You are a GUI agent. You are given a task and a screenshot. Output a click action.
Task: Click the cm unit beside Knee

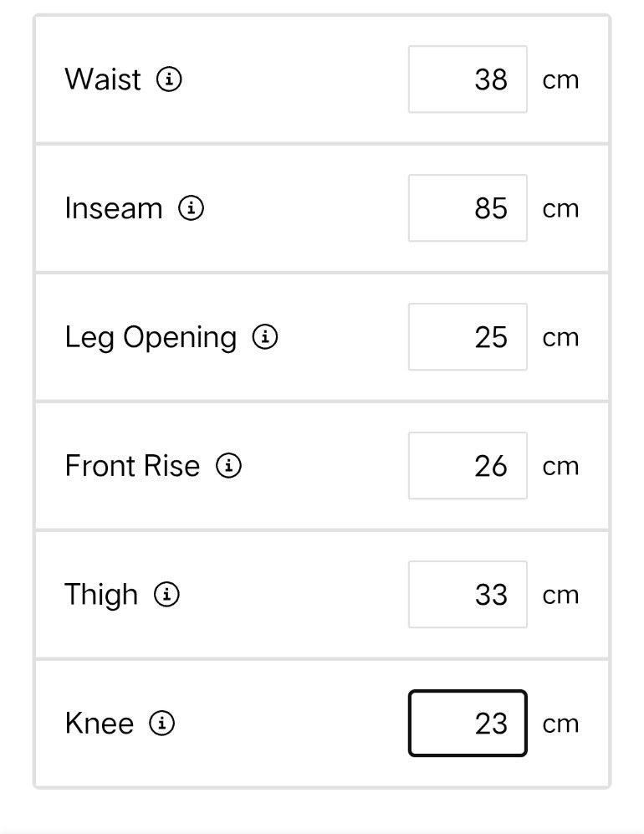(x=560, y=724)
